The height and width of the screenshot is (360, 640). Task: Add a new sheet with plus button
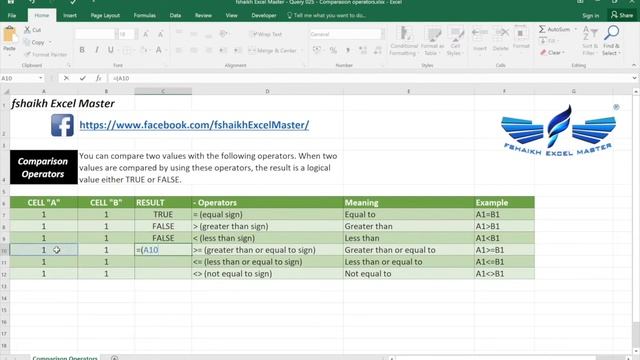(114, 358)
